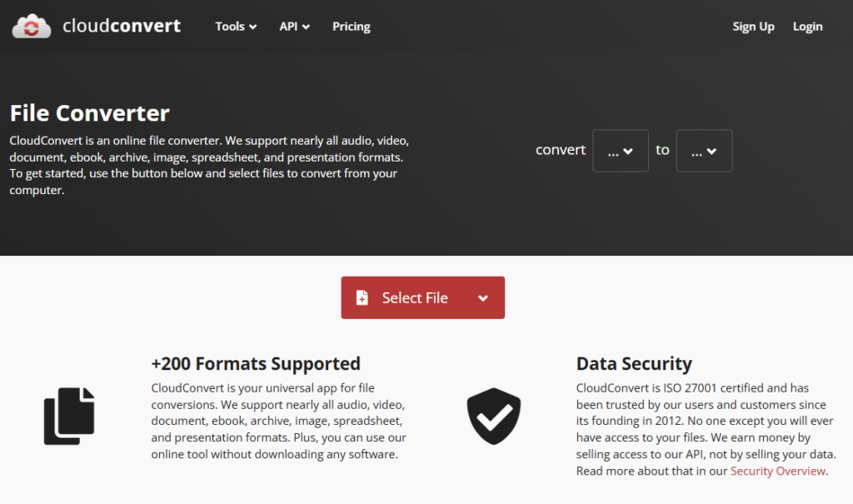Click the stacked documents icon
Viewport: 853px width, 504px height.
(x=69, y=415)
